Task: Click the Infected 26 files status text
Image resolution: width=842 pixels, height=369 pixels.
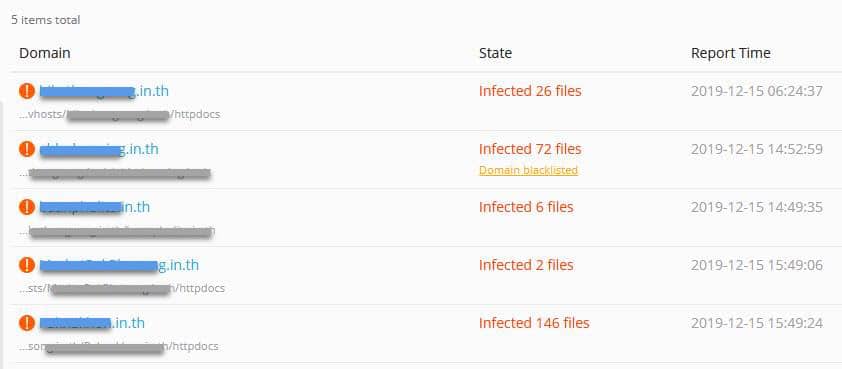Action: point(530,91)
